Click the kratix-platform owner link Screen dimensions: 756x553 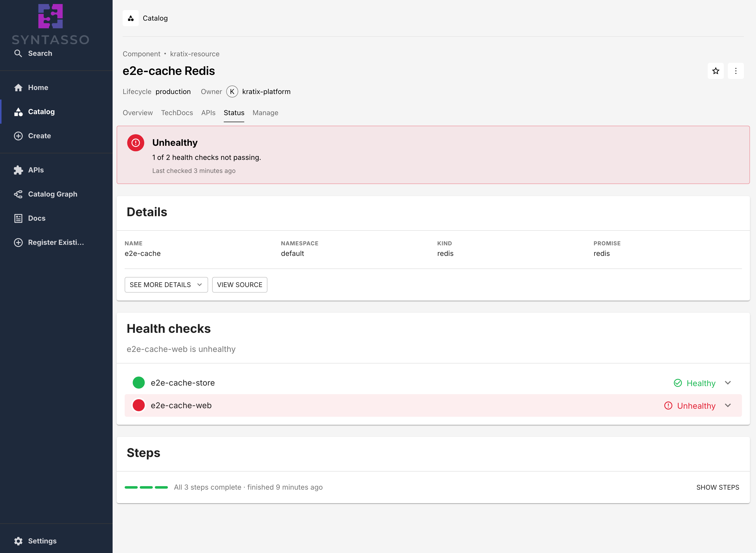[x=266, y=92]
